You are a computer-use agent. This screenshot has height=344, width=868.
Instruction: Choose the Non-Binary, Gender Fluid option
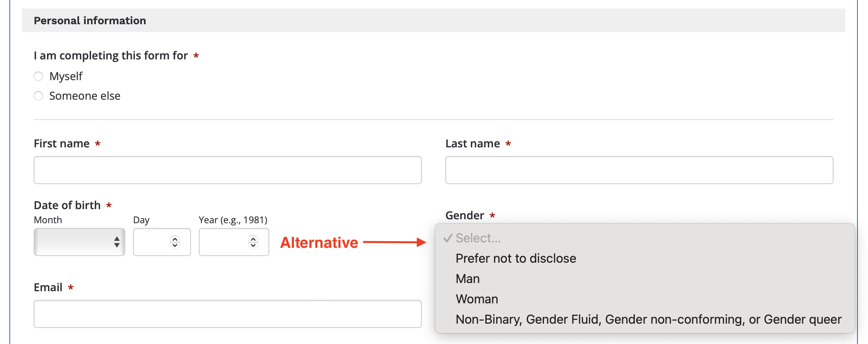click(648, 319)
